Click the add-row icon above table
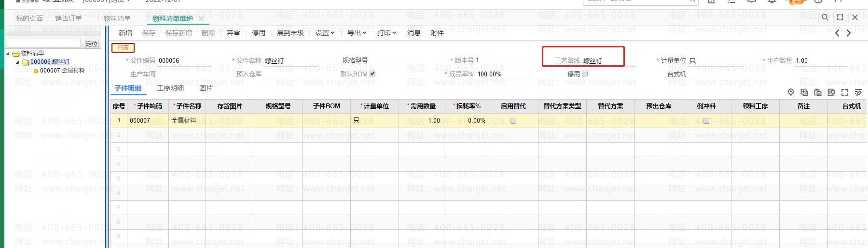 [804, 92]
